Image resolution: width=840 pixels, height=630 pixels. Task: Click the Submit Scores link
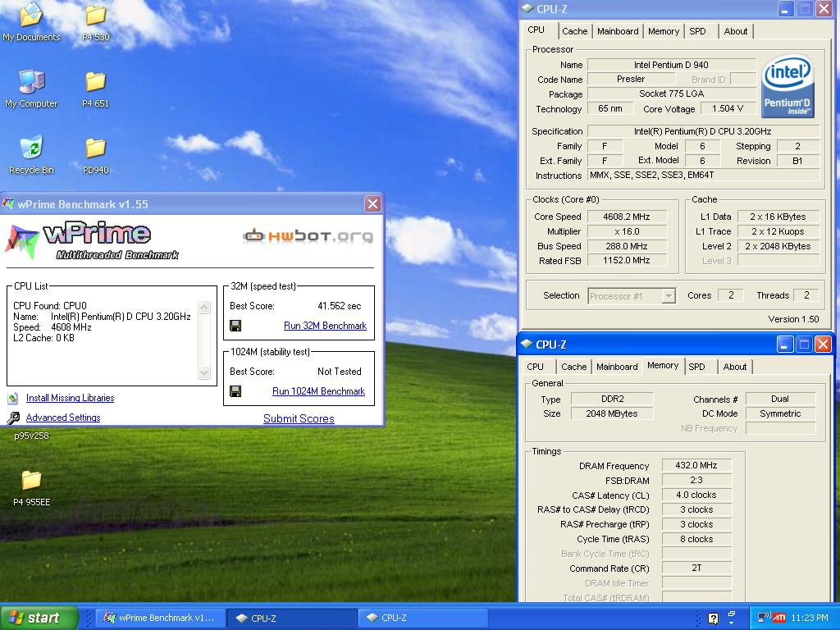[299, 419]
